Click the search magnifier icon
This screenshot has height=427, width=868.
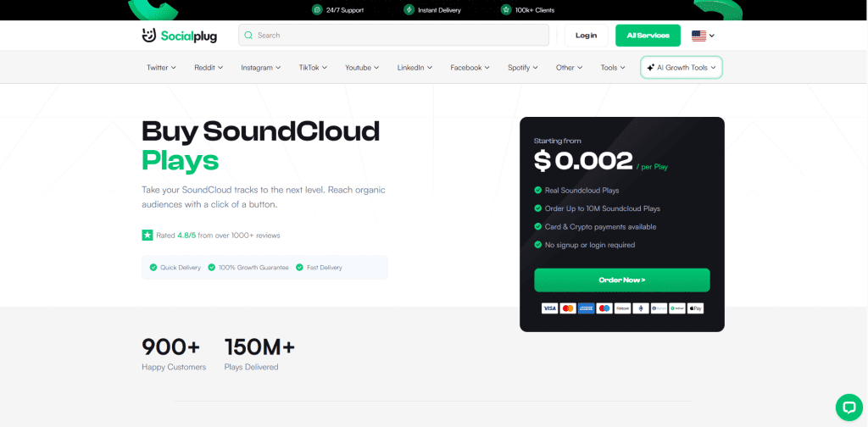(x=248, y=35)
